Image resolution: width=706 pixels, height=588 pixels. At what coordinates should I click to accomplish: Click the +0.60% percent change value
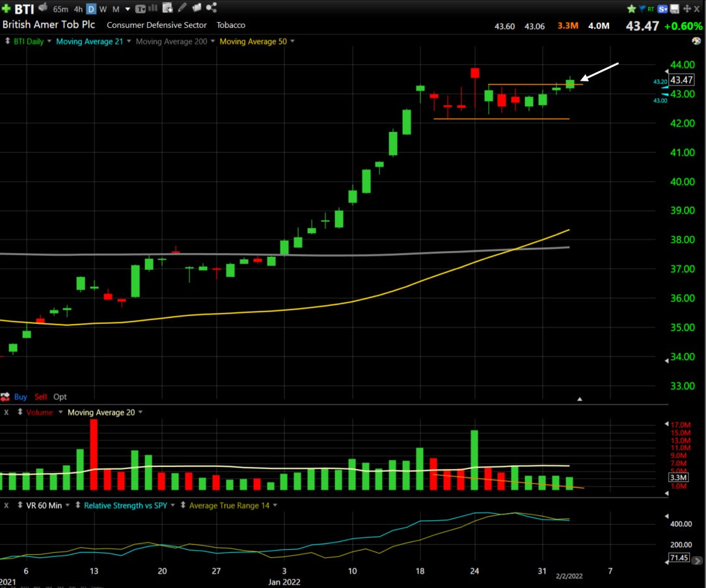click(x=683, y=26)
